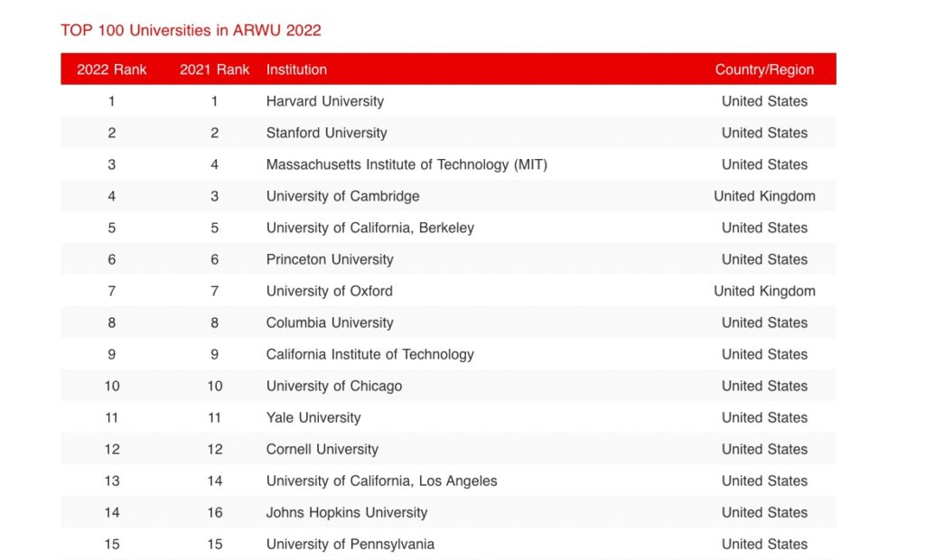Select Stanford University in the table

point(326,133)
